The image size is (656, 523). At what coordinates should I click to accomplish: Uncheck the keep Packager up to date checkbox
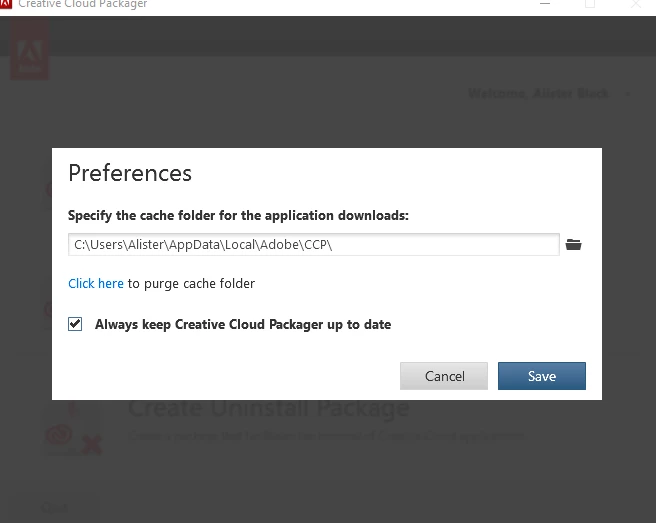click(x=75, y=324)
